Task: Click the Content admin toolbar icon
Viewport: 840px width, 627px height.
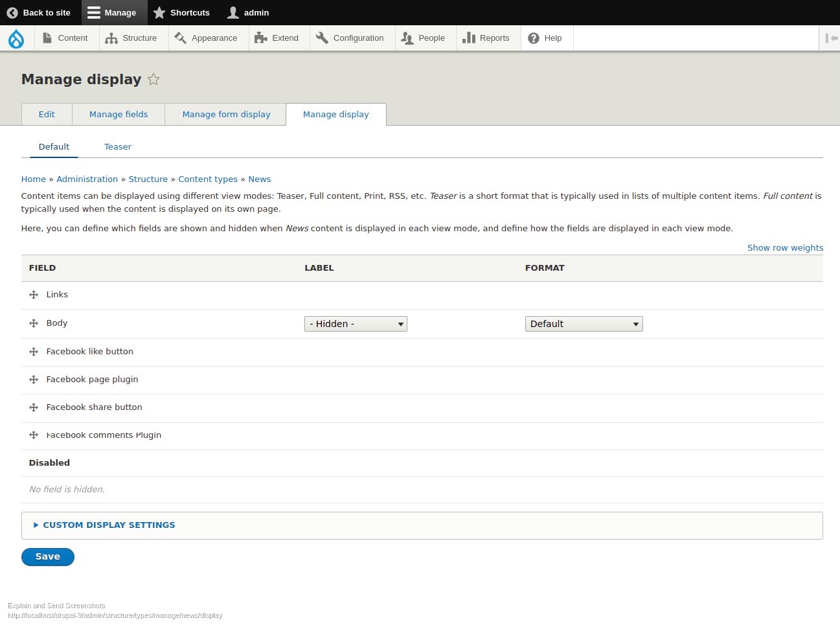Action: (x=47, y=38)
